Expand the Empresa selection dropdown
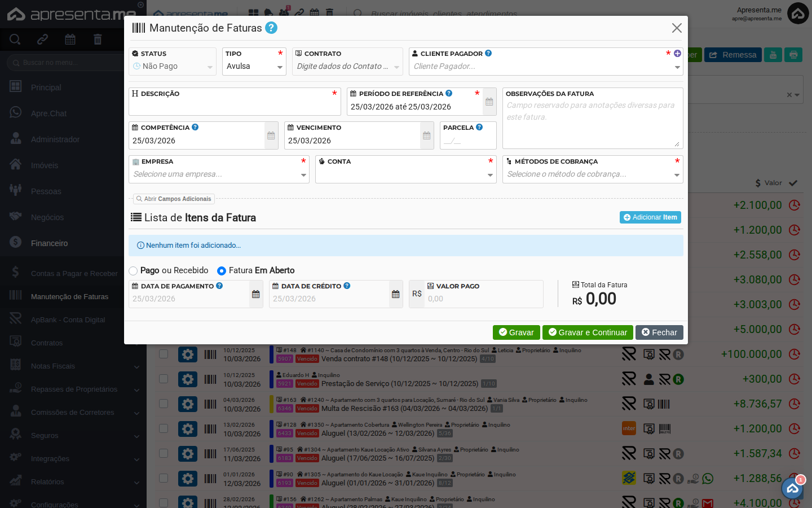Image resolution: width=812 pixels, height=508 pixels. (219, 174)
